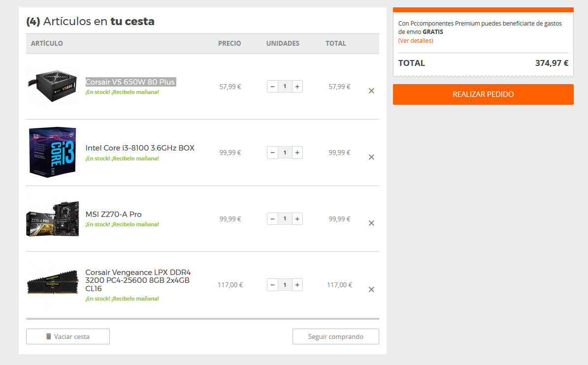Decrease quantity of Corsair VS 650W
The width and height of the screenshot is (588, 365).
pyautogui.click(x=273, y=87)
